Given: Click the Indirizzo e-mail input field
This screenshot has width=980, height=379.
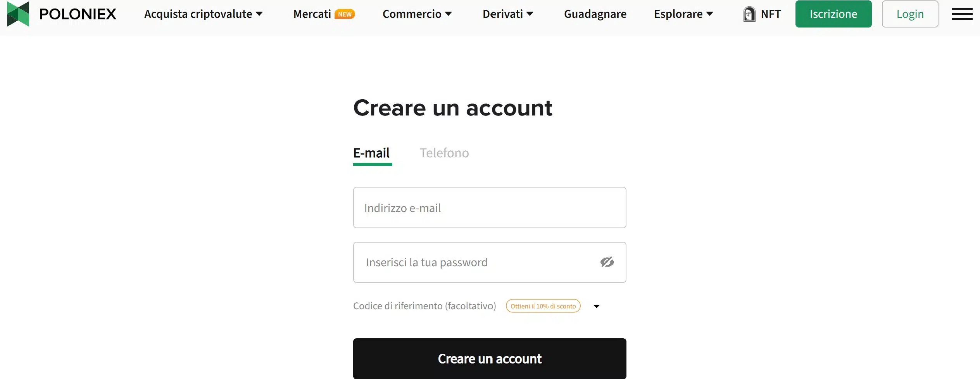Looking at the screenshot, I should (489, 208).
